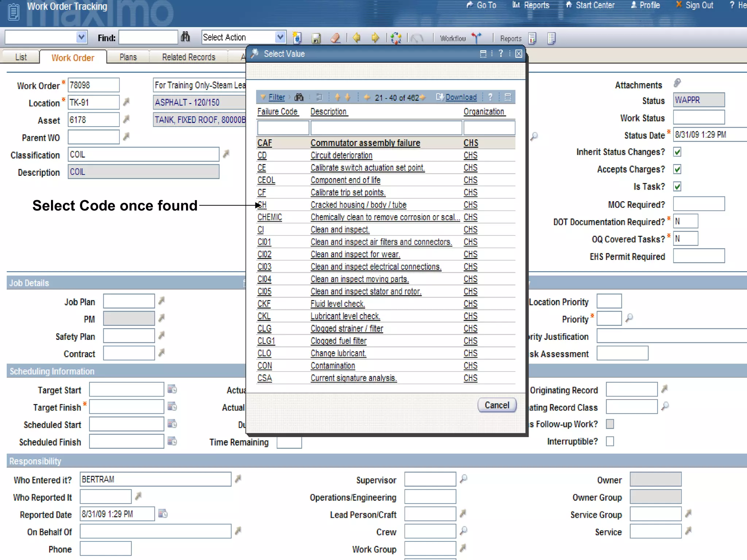This screenshot has height=560, width=747.
Task: Click the Failure Code filter input field
Action: (283, 128)
